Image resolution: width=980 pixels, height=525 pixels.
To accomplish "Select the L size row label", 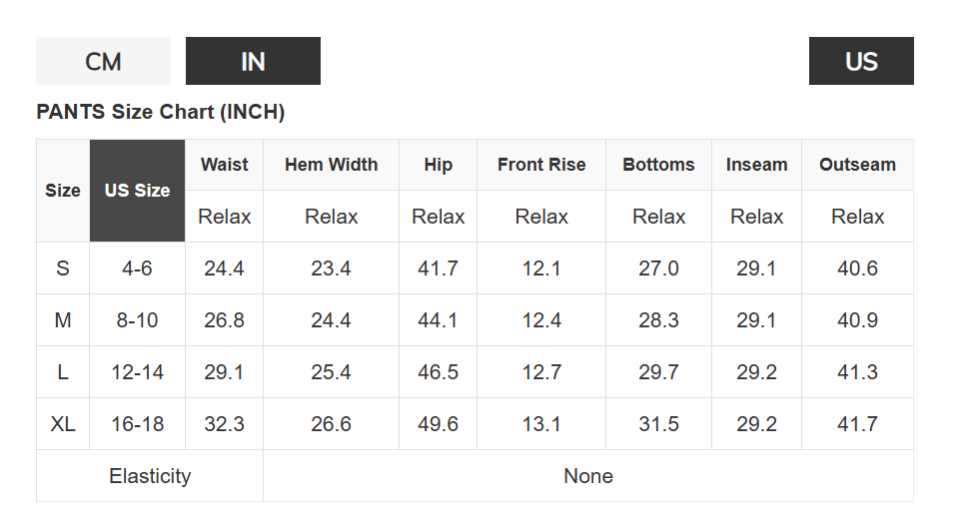I will (63, 372).
